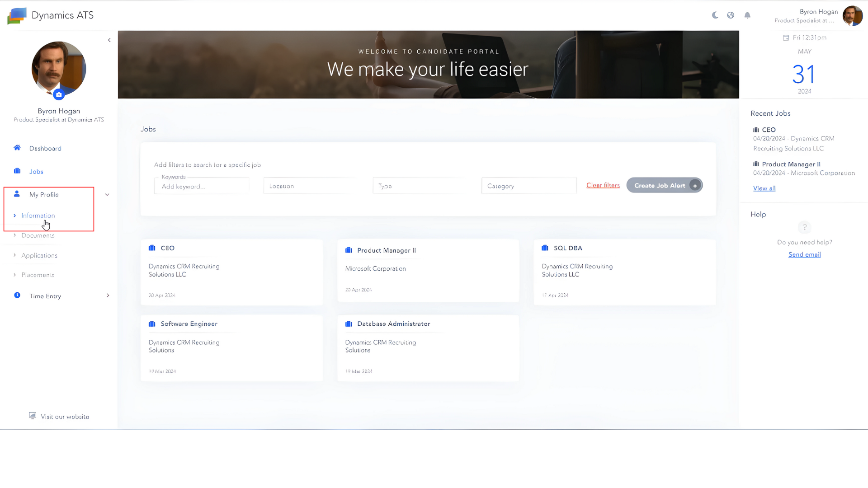This screenshot has width=868, height=488.
Task: Click the 20 Apr 2024 date on CEO card
Action: click(x=162, y=295)
